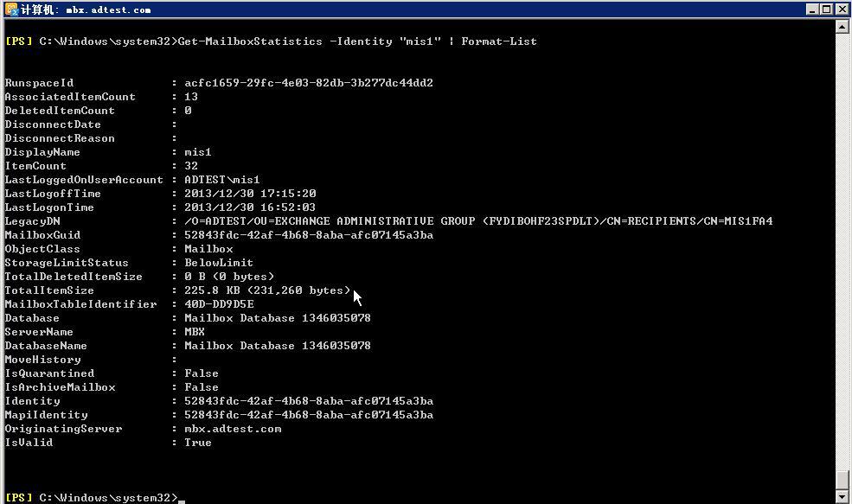The width and height of the screenshot is (852, 504).
Task: Click the LastLogonTime timestamp value
Action: click(x=250, y=207)
